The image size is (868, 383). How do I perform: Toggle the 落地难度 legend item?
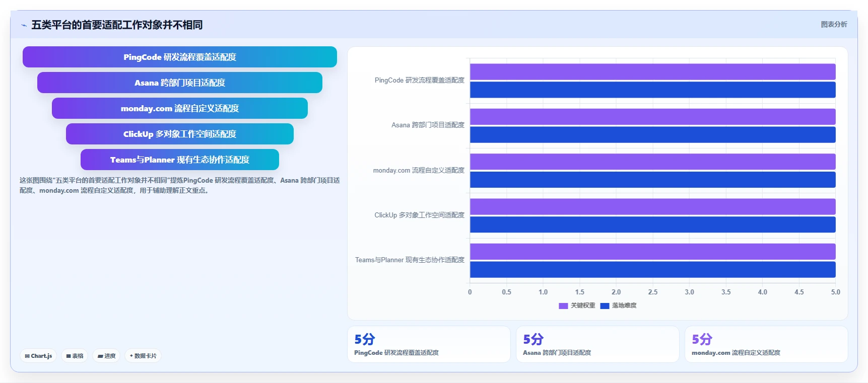point(618,305)
